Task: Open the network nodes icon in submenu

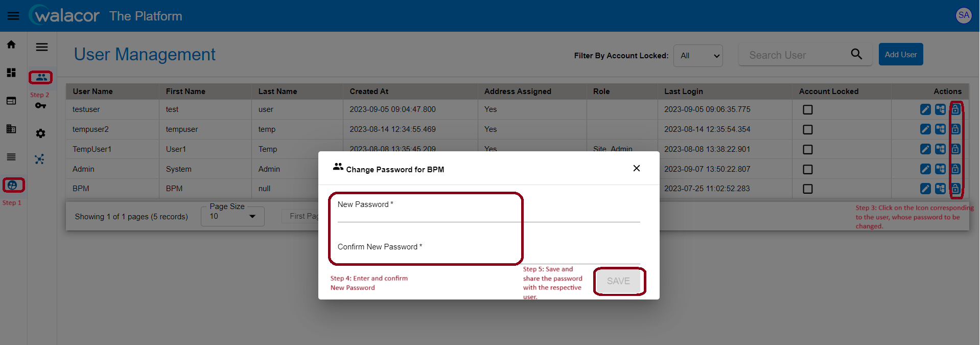Action: point(40,159)
